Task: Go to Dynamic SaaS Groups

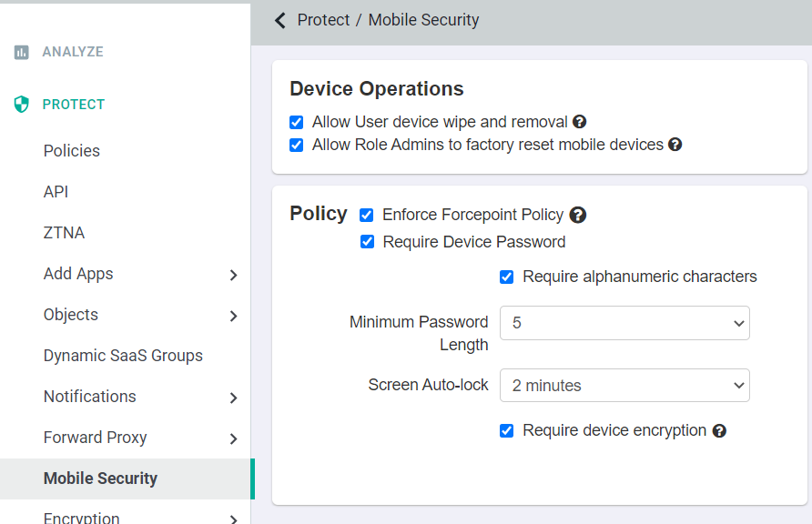Action: pyautogui.click(x=123, y=356)
